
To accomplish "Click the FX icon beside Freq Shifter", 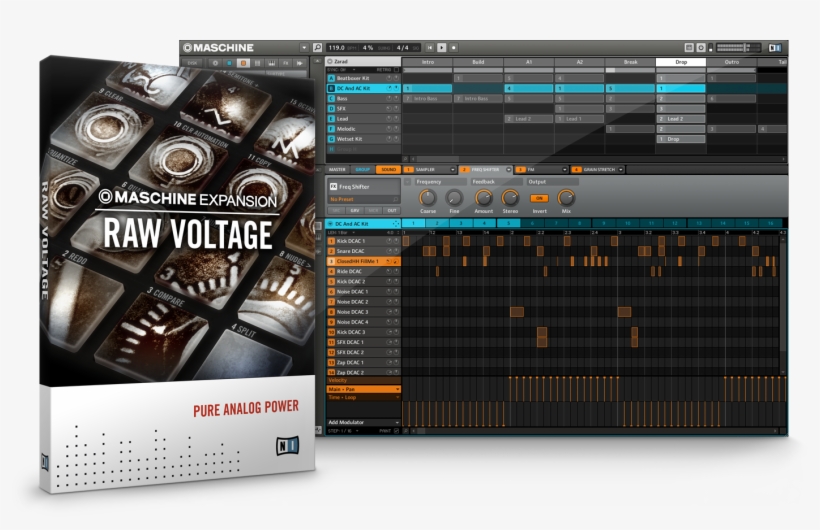I will click(333, 186).
